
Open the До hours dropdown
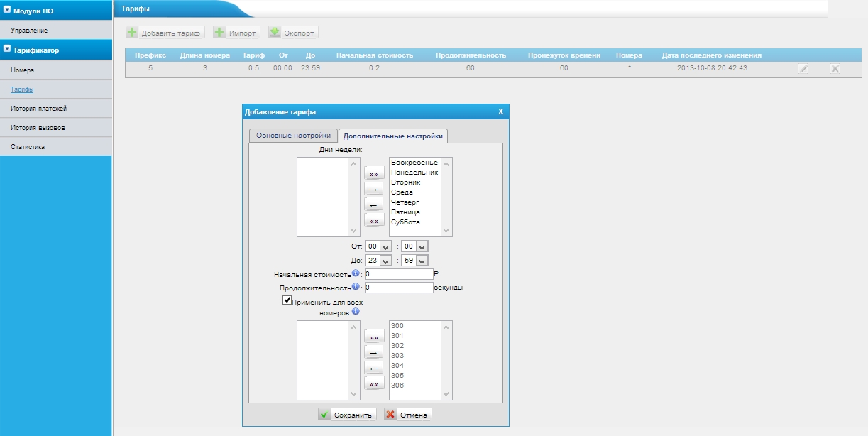tap(378, 261)
